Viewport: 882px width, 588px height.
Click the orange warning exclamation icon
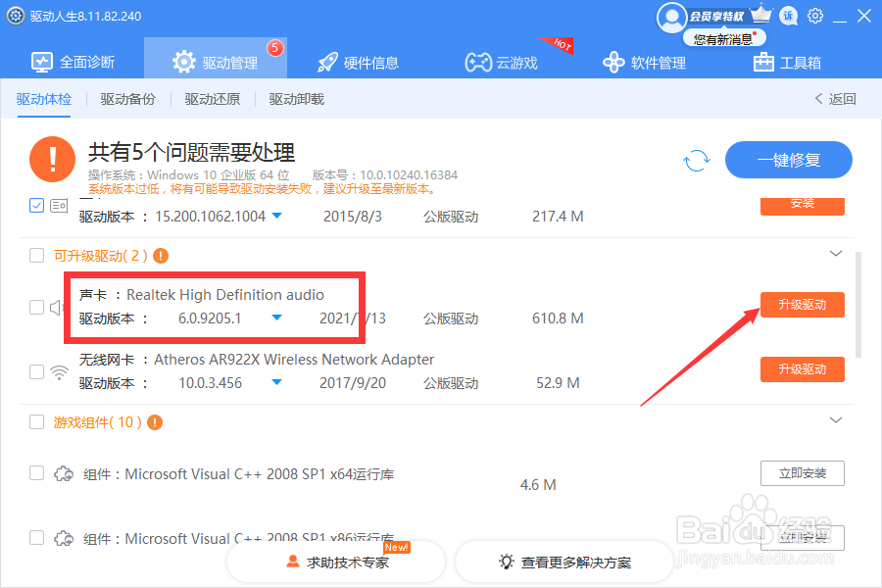pos(52,159)
